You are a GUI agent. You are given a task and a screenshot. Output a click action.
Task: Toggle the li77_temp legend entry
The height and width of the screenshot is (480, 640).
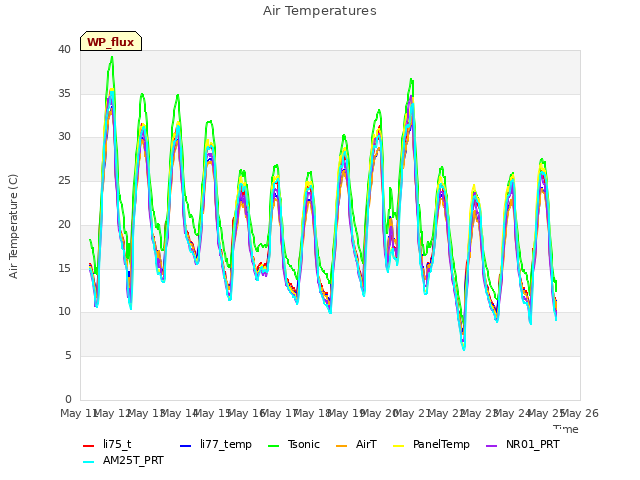point(216,444)
